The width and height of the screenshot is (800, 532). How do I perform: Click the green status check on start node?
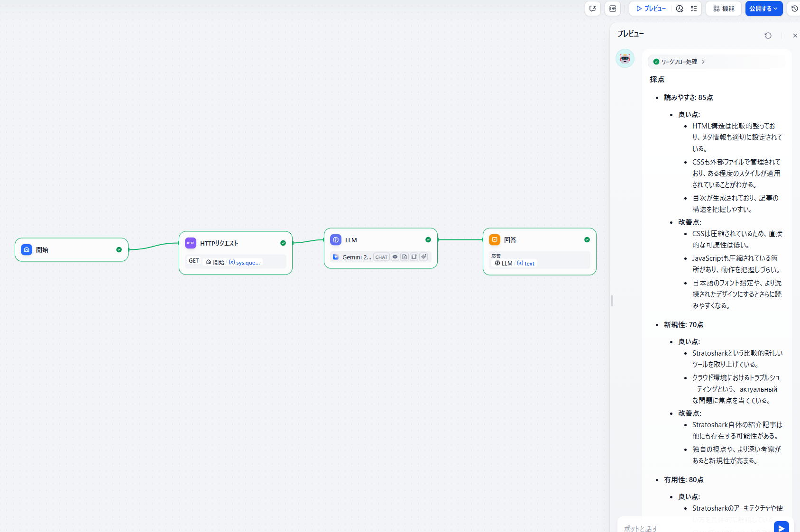[119, 250]
